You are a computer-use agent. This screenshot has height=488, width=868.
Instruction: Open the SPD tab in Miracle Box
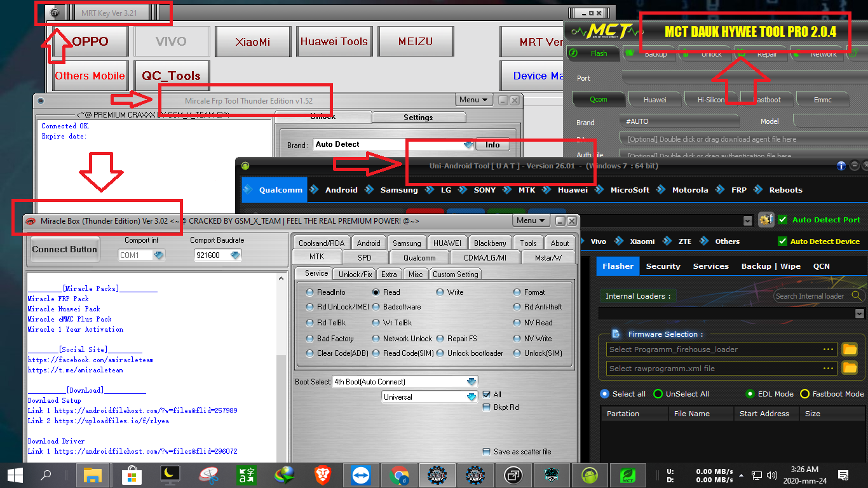click(365, 257)
